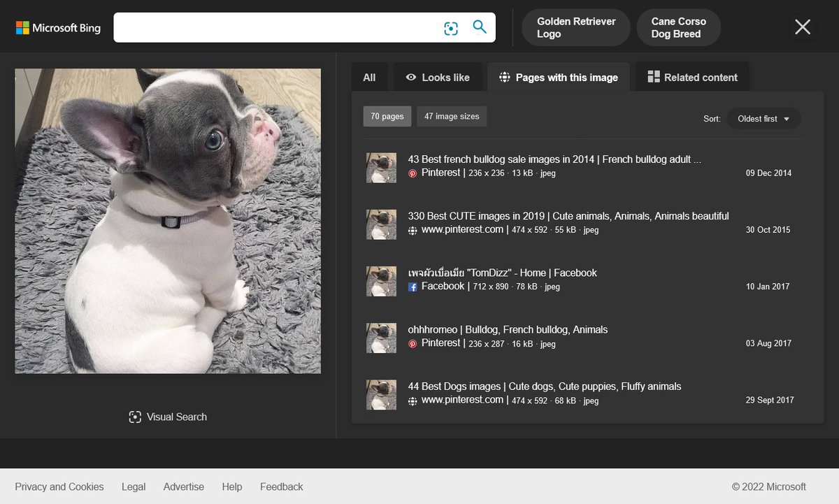This screenshot has width=839, height=504.
Task: Click the Visual Search label text
Action: tap(177, 417)
